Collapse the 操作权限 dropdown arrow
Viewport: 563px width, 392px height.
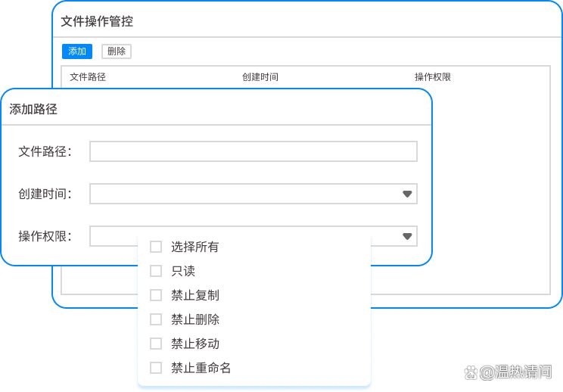pos(407,237)
